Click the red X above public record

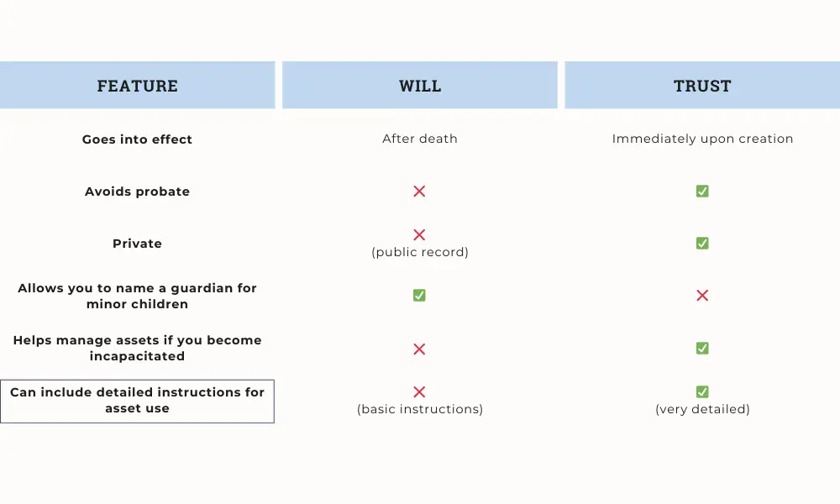pos(419,235)
